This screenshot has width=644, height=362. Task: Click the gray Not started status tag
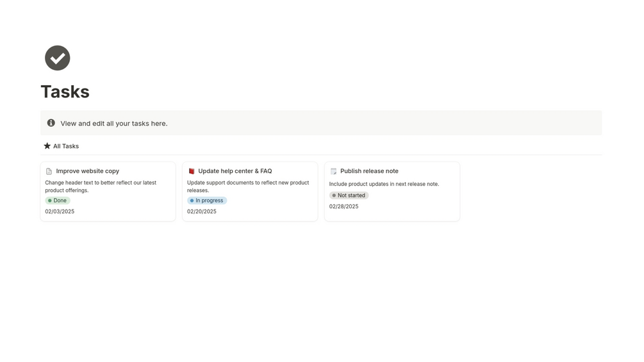[349, 195]
